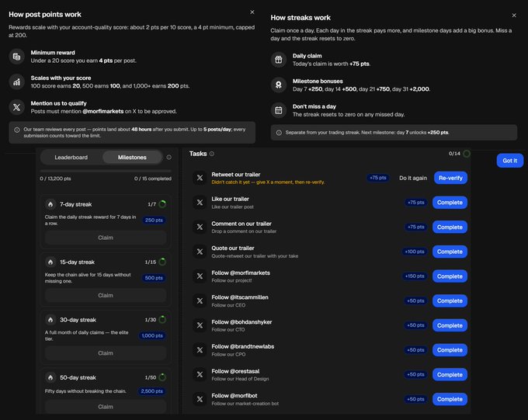Click Do it again for Retweet task
The height and width of the screenshot is (420, 528).
coord(413,178)
